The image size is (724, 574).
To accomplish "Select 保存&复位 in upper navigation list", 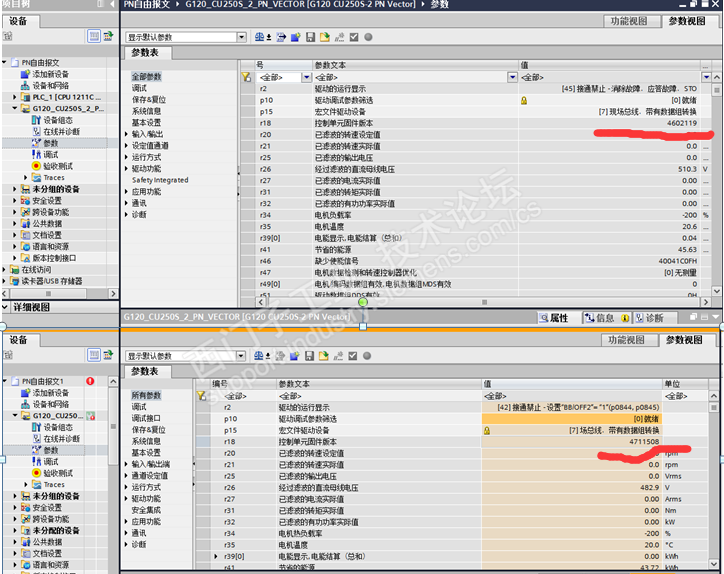I will (149, 100).
